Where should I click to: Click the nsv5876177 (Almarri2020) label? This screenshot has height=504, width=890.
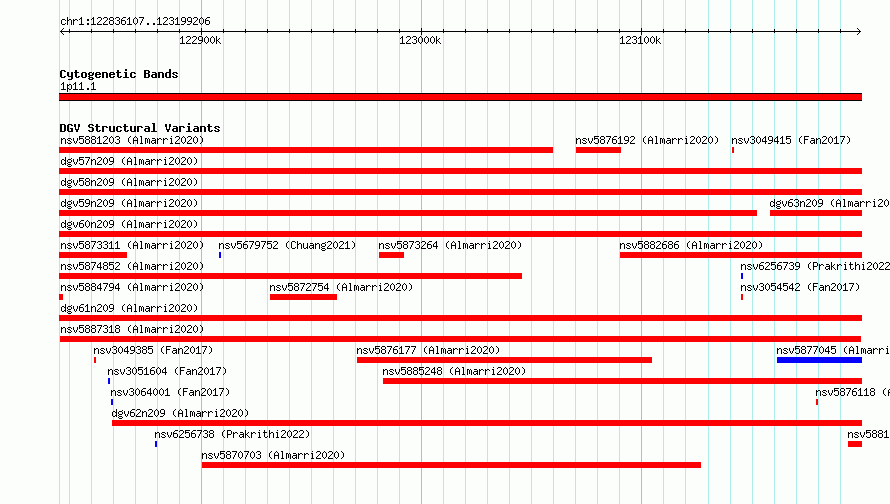pyautogui.click(x=428, y=350)
